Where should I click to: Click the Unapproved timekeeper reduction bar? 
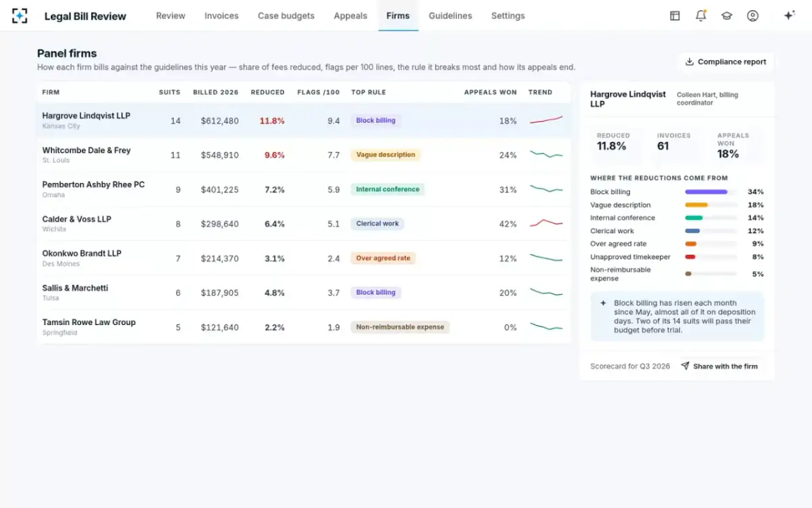710,257
